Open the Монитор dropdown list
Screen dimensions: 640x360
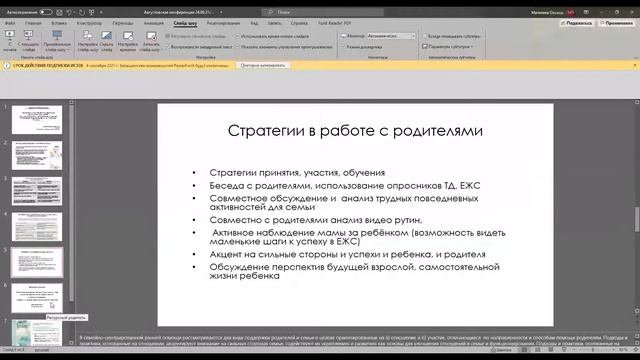point(391,36)
